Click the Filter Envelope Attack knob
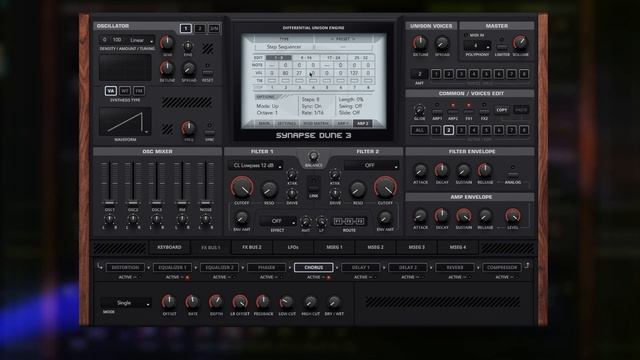The width and height of the screenshot is (640, 360). pyautogui.click(x=420, y=171)
